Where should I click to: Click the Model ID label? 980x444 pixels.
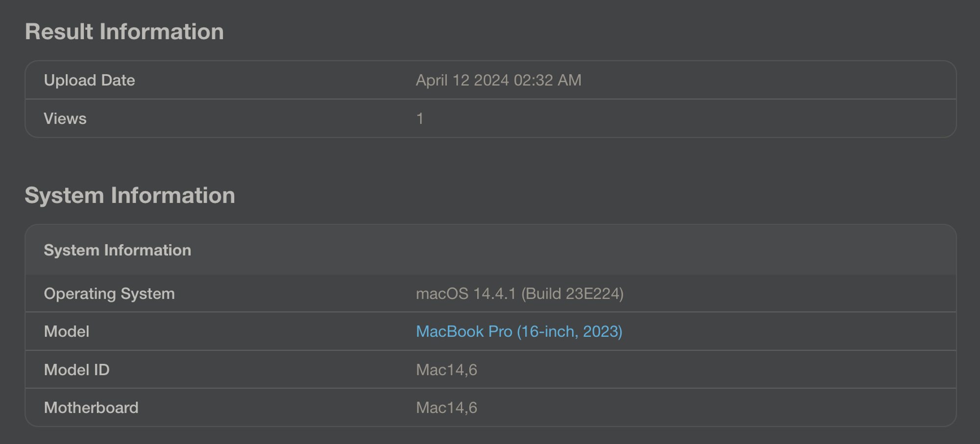[77, 370]
